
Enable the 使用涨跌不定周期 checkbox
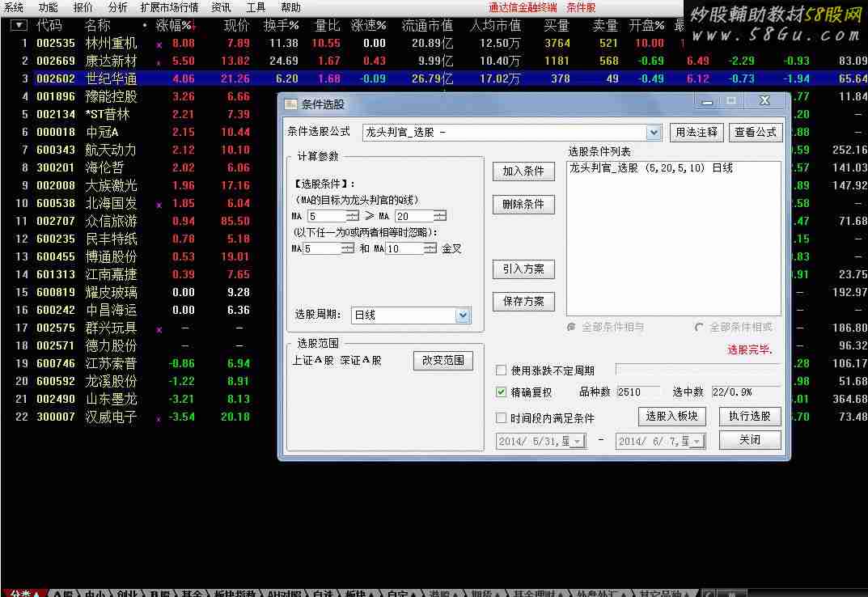coord(502,370)
